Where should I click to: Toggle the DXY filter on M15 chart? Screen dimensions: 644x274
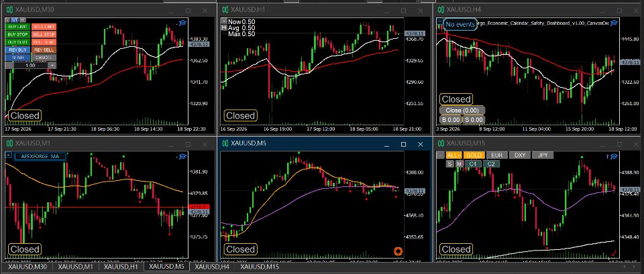coord(519,155)
